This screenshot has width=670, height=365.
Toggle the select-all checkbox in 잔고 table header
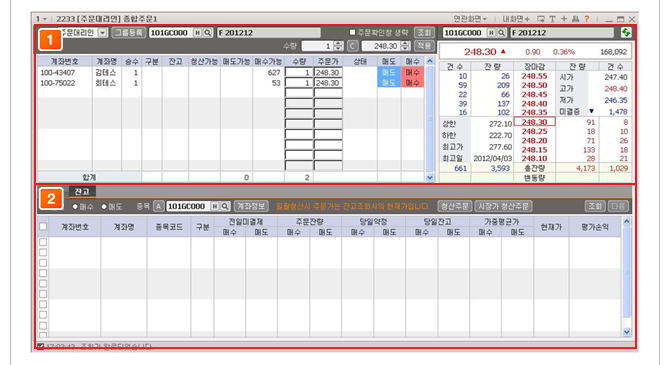[43, 227]
